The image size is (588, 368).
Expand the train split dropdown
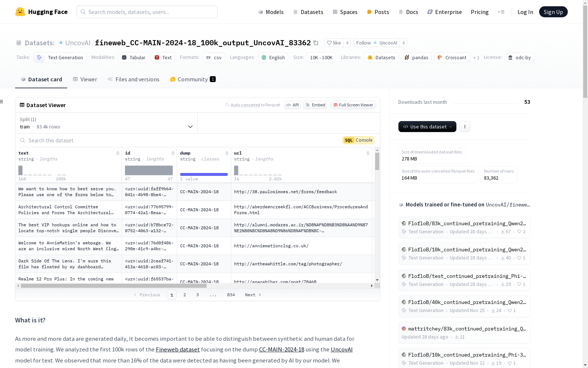coord(106,123)
